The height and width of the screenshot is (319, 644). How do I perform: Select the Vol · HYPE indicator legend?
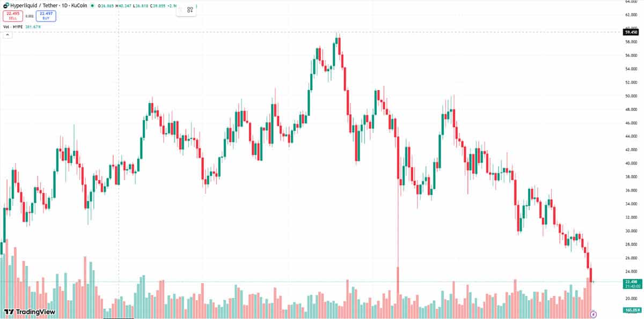pyautogui.click(x=12, y=26)
